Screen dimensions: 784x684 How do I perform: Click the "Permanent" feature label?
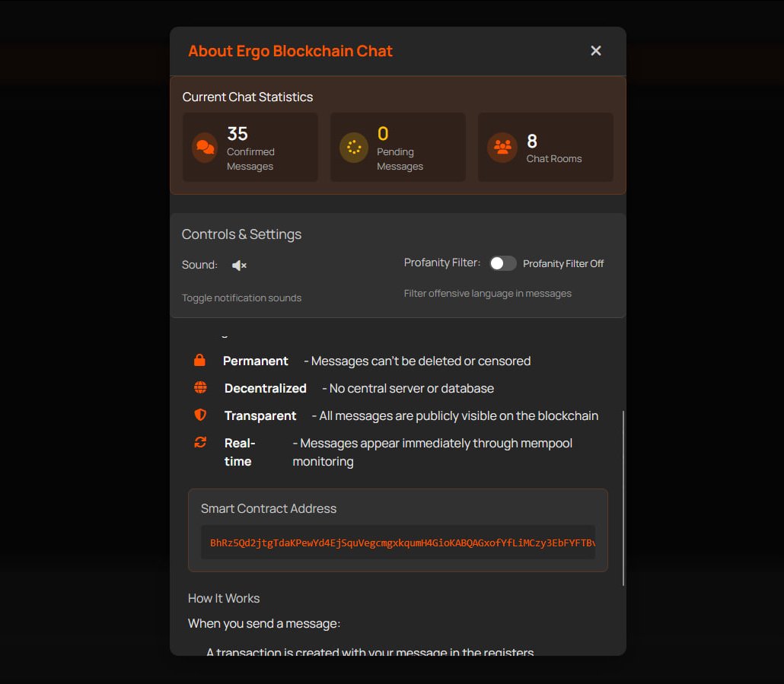[x=256, y=361]
